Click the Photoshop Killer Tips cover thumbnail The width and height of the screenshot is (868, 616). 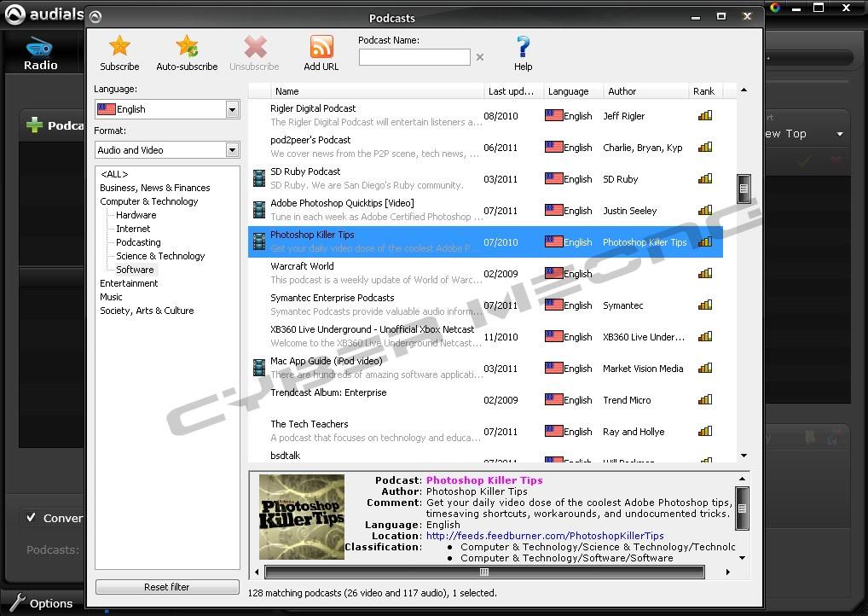tap(302, 517)
